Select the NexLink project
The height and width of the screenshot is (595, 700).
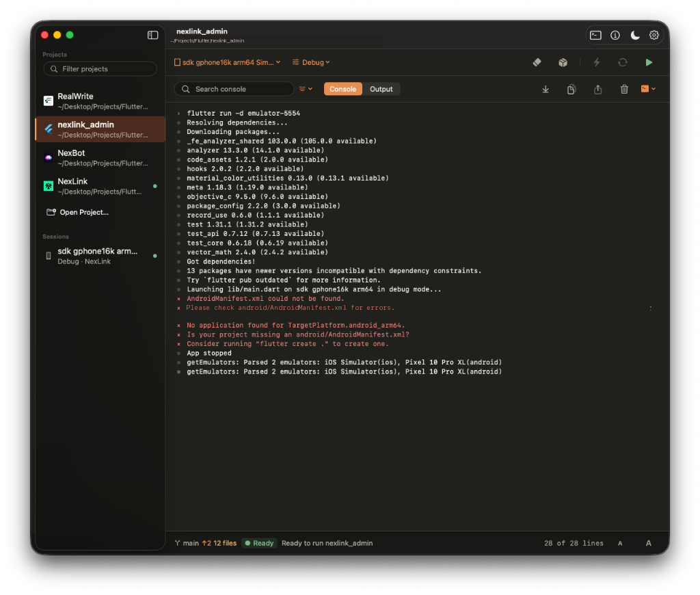coord(100,186)
